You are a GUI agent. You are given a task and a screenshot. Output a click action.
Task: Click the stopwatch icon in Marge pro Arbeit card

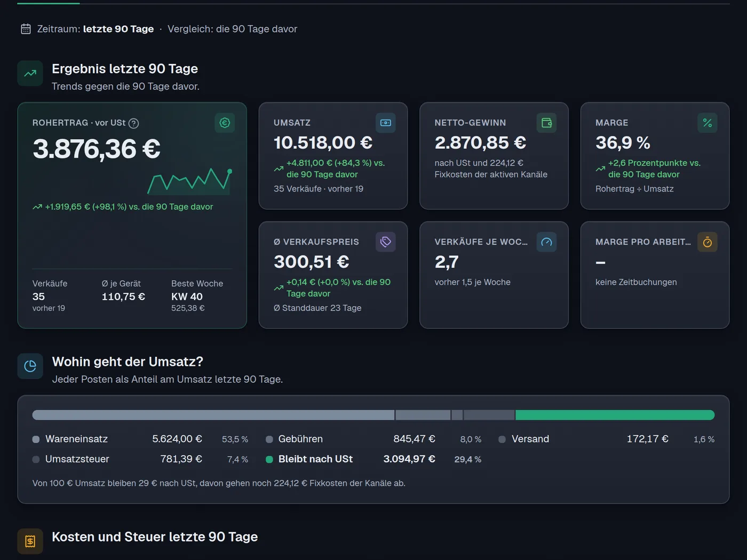[x=708, y=242]
